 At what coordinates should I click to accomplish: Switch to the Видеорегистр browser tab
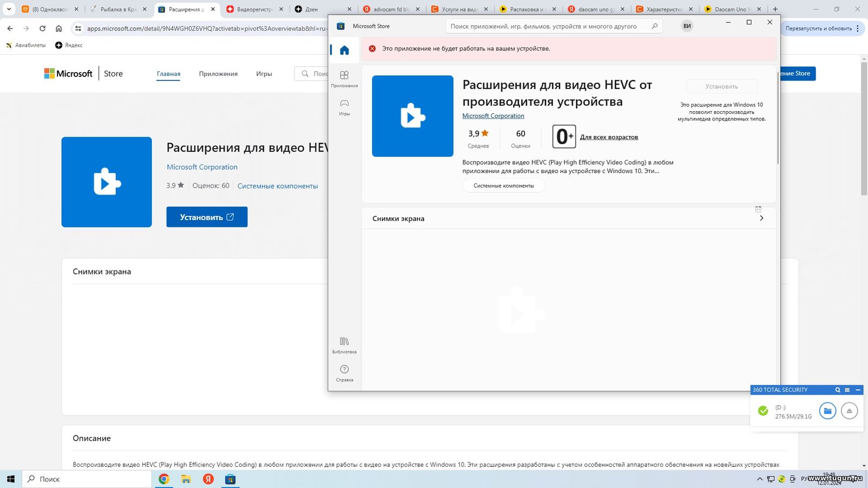(254, 9)
